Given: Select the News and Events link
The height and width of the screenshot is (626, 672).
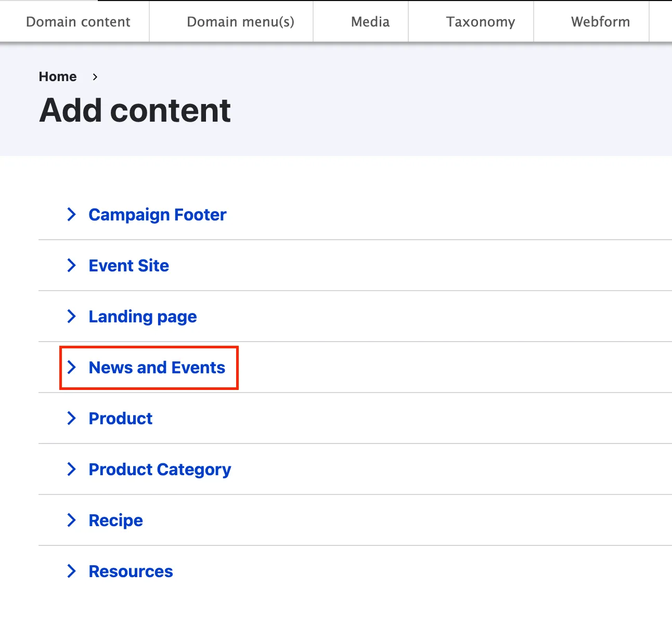Looking at the screenshot, I should tap(157, 368).
